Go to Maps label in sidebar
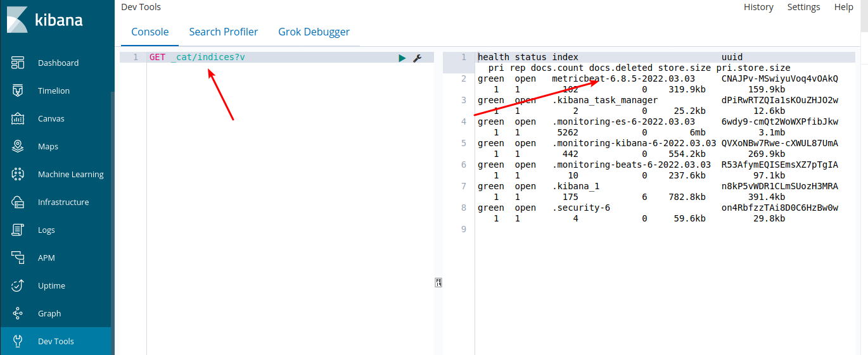This screenshot has width=868, height=355. click(x=48, y=146)
